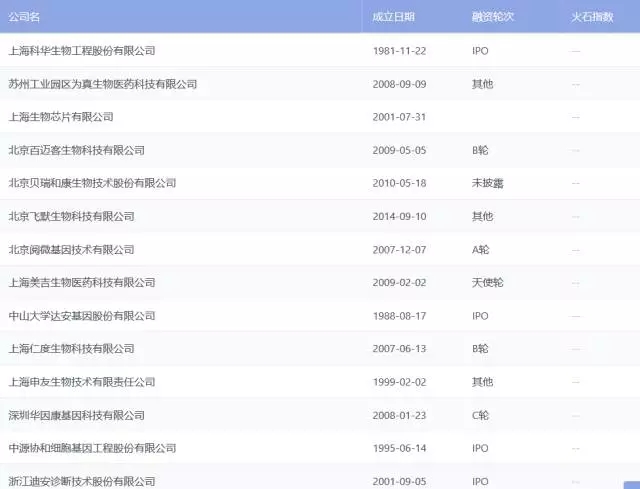Click 未披露 funding round cell
The image size is (640, 489).
point(488,183)
